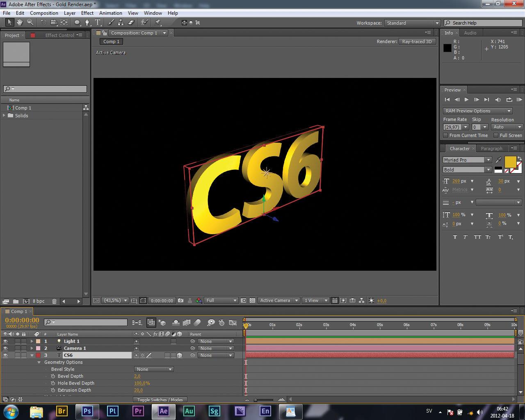Open the Workspace dropdown
Screen dimensions: 525x420
(x=412, y=23)
